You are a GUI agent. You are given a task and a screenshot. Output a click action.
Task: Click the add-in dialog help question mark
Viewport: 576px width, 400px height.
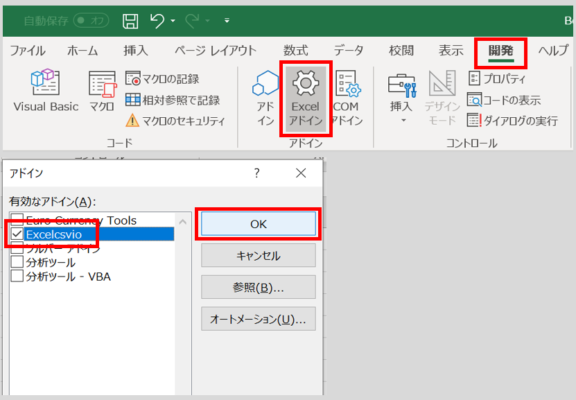(x=257, y=173)
